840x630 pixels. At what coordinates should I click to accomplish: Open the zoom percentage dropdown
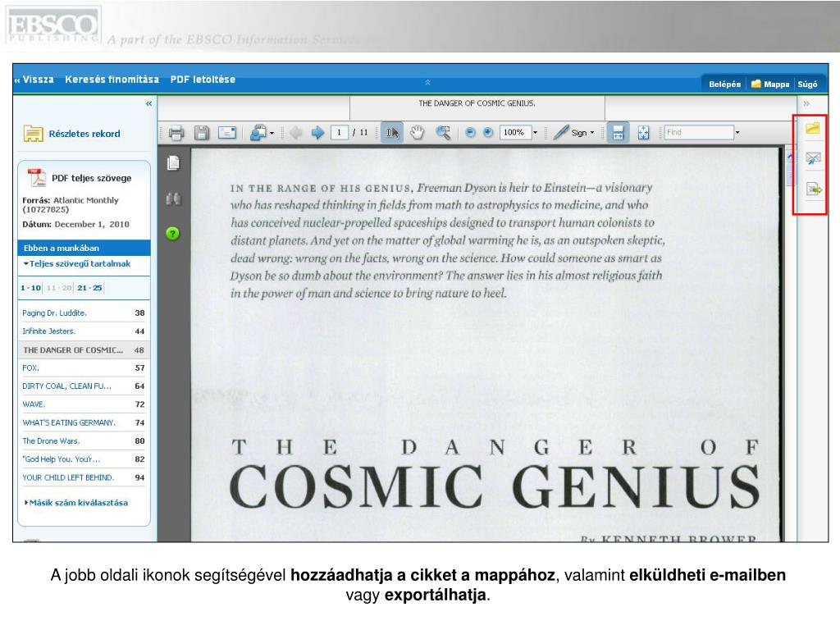tap(535, 132)
